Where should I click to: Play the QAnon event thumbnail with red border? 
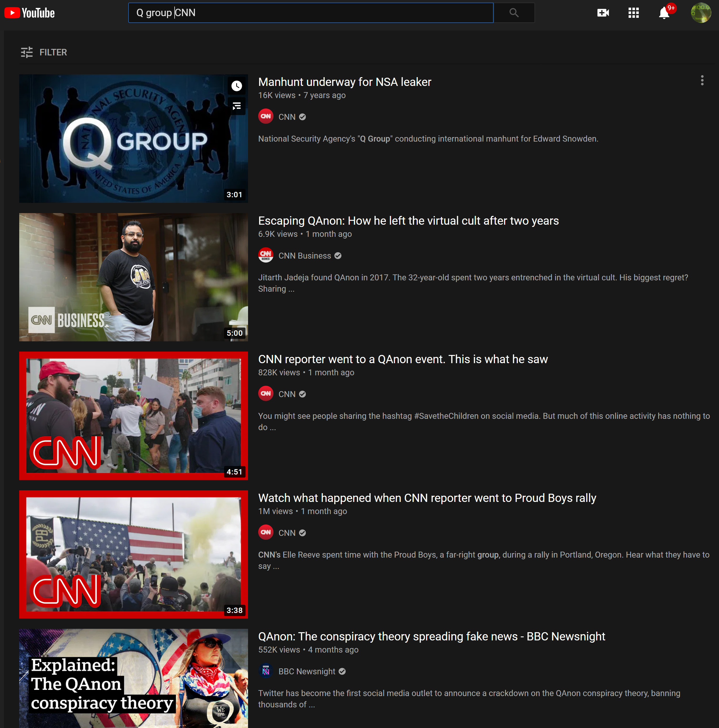click(x=133, y=416)
